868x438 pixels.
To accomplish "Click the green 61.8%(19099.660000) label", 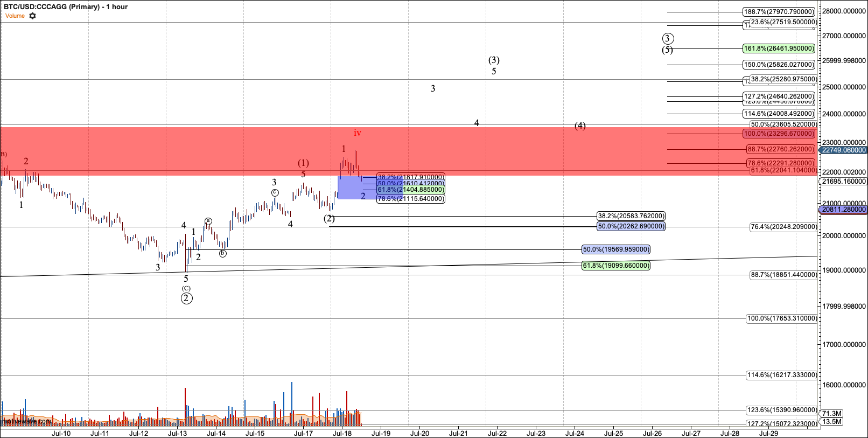I will [x=616, y=266].
